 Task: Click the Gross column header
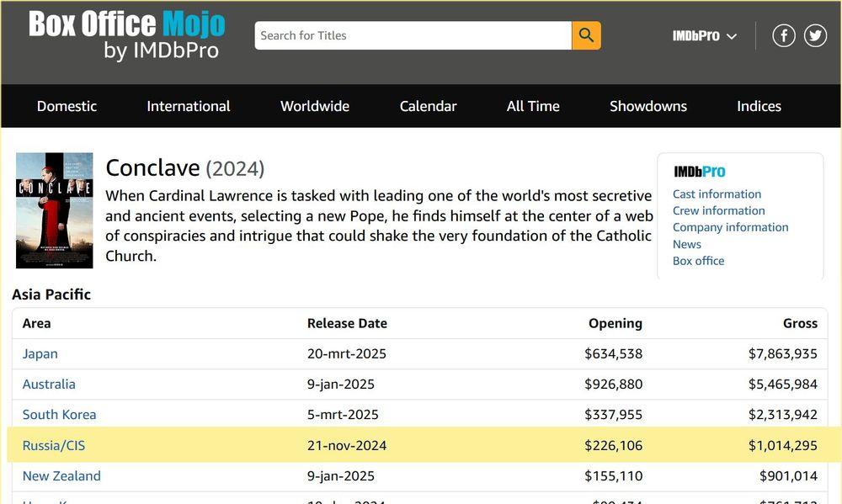800,324
